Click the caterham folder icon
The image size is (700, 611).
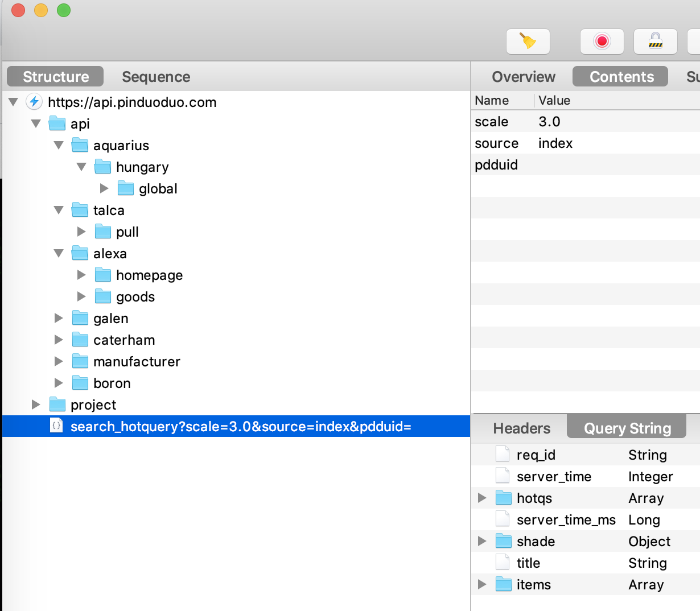80,340
